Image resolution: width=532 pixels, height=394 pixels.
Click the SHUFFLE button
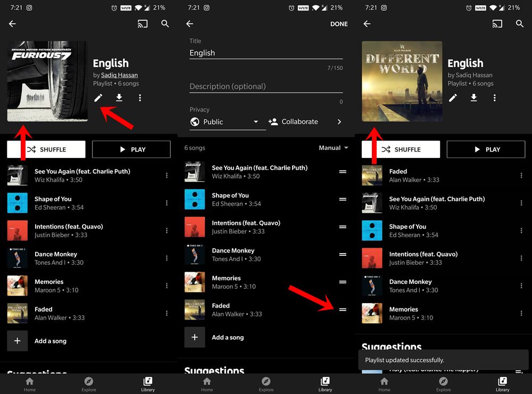tap(46, 149)
